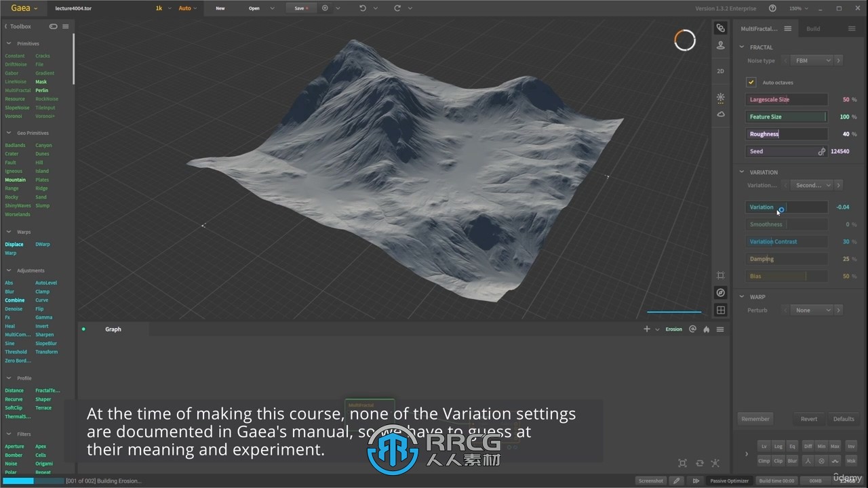This screenshot has height=488, width=868.
Task: Open the Gaea application menu
Action: point(24,8)
